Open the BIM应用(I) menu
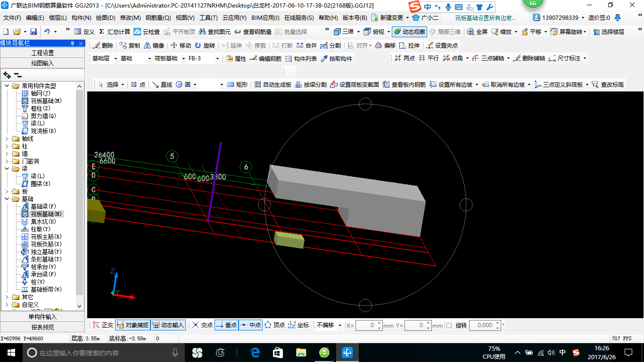 point(265,18)
